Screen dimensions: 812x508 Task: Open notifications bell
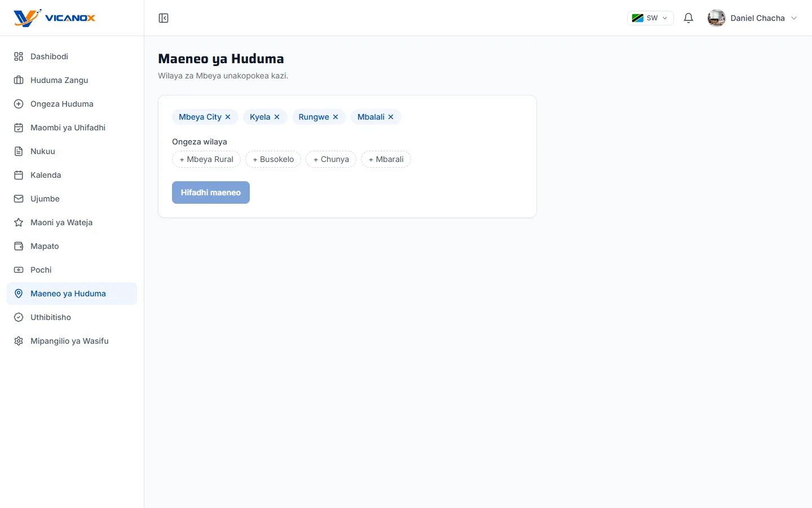coord(689,18)
